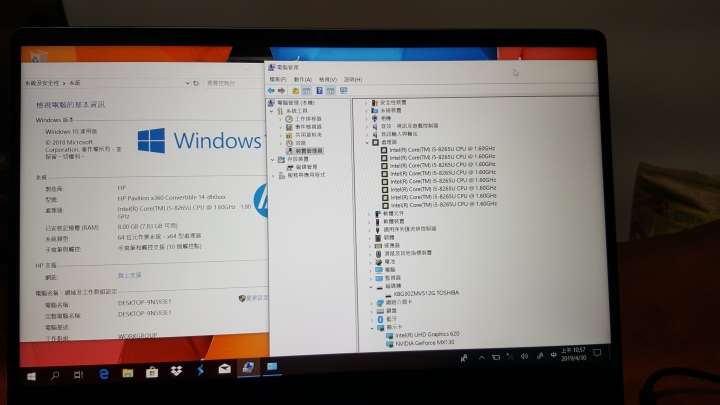Open Microsoft Store from the taskbar
720x405 pixels.
coord(152,372)
